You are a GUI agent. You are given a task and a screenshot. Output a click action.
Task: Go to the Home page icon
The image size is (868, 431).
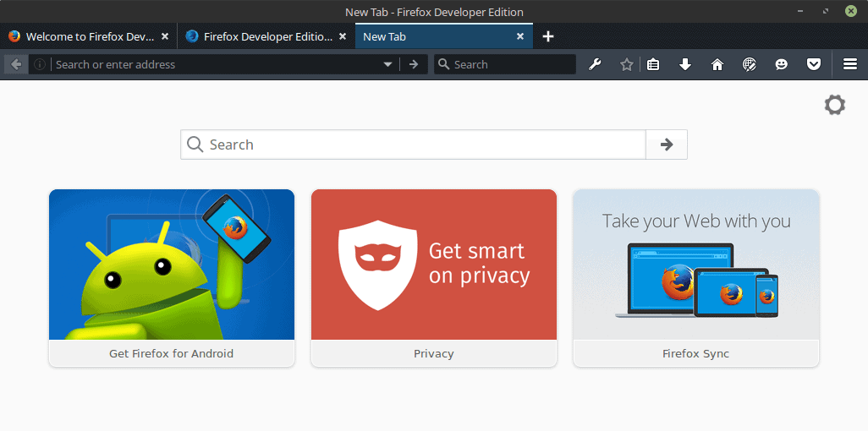point(717,65)
